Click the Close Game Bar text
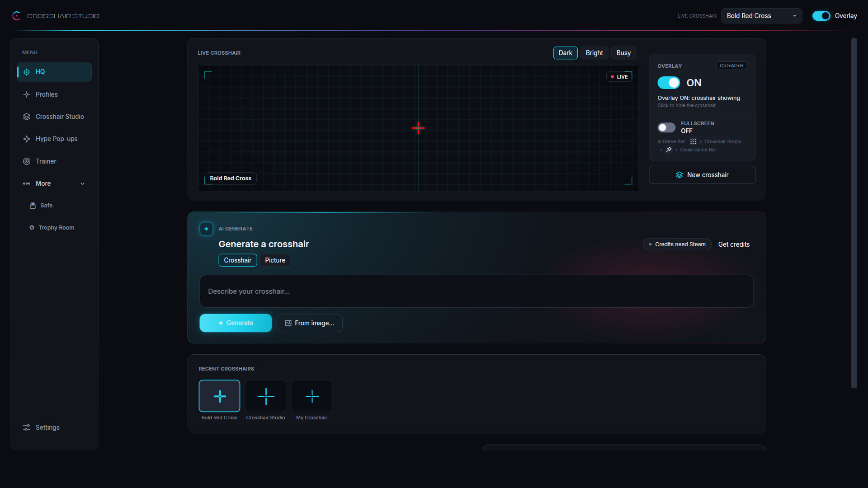The height and width of the screenshot is (488, 868). click(698, 150)
